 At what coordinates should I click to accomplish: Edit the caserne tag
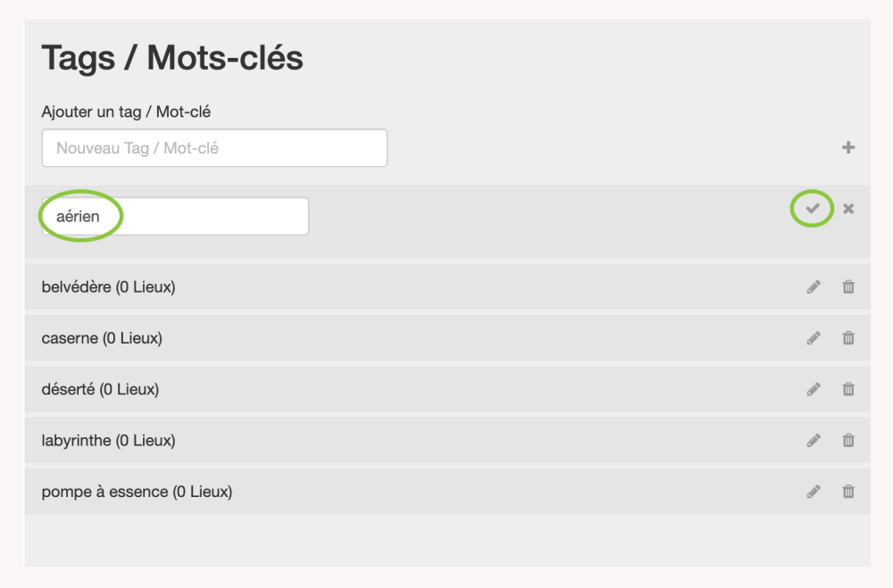tap(814, 338)
